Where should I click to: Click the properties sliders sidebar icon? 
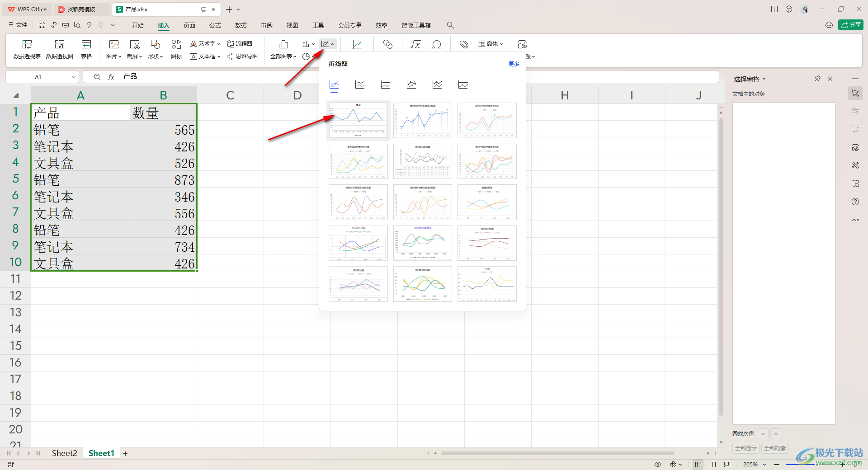coord(855,111)
